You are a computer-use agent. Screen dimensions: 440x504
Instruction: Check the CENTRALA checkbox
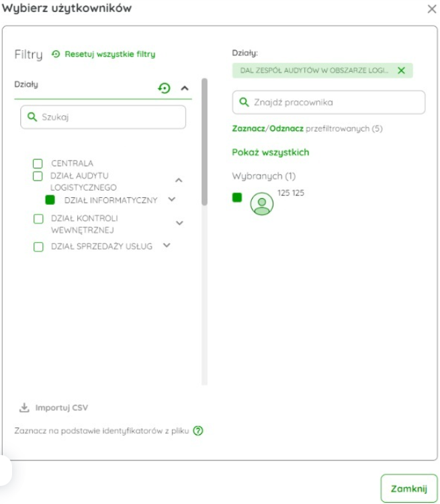click(x=38, y=163)
